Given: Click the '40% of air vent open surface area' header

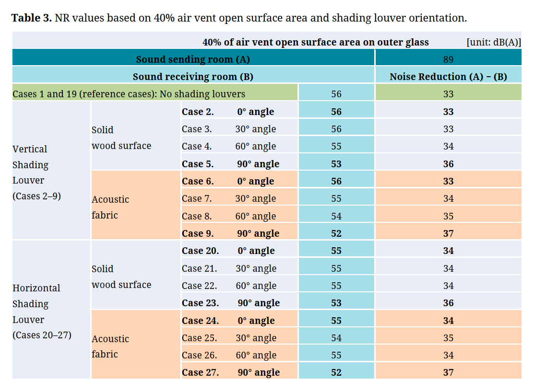Looking at the screenshot, I should (315, 42).
